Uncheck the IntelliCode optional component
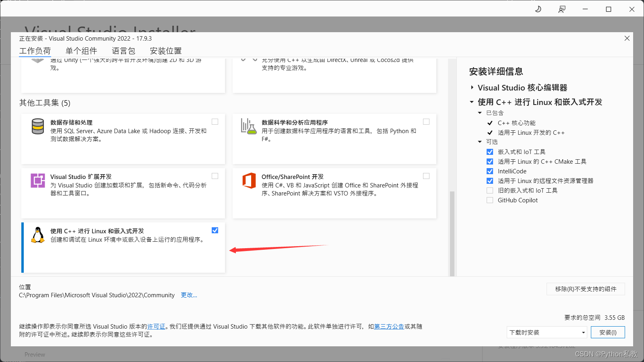Image resolution: width=644 pixels, height=362 pixels. coord(490,171)
